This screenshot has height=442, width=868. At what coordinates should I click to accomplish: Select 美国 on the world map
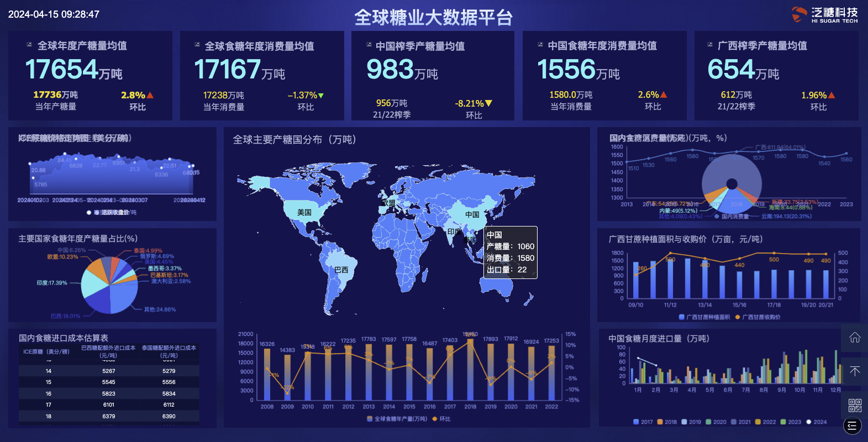click(x=304, y=212)
